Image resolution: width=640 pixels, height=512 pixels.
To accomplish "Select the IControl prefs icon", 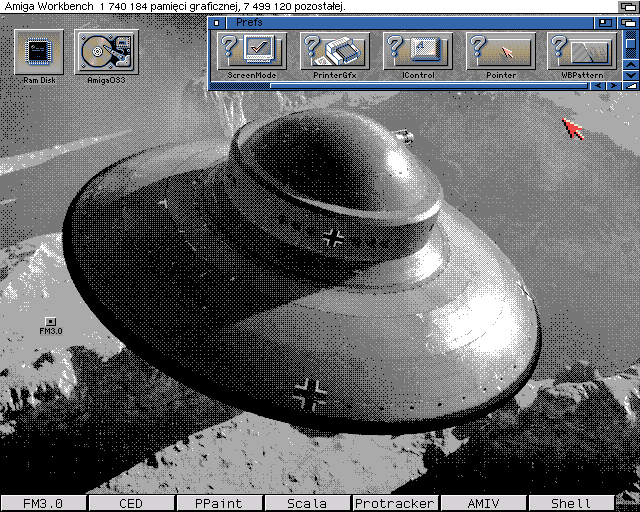I will (418, 51).
